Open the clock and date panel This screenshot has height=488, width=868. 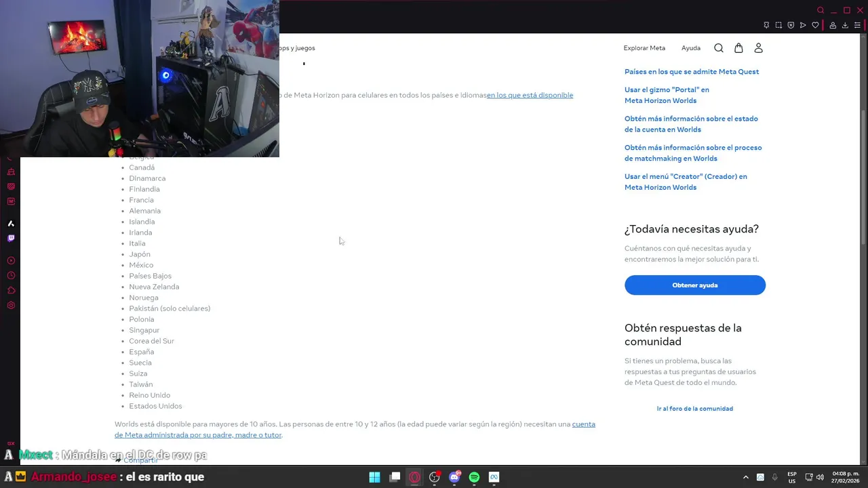pyautogui.click(x=846, y=477)
